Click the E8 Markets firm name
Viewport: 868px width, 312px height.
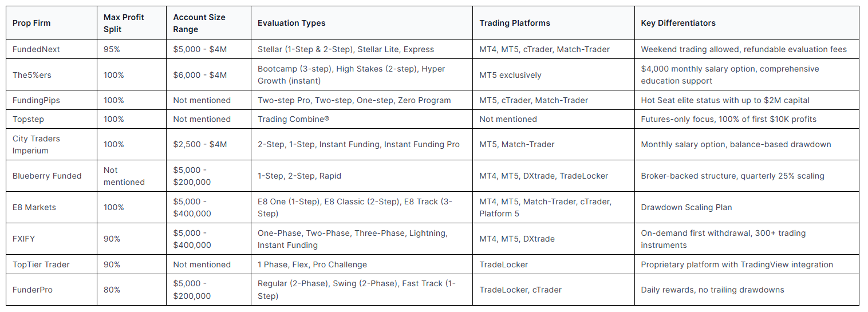[x=34, y=207]
